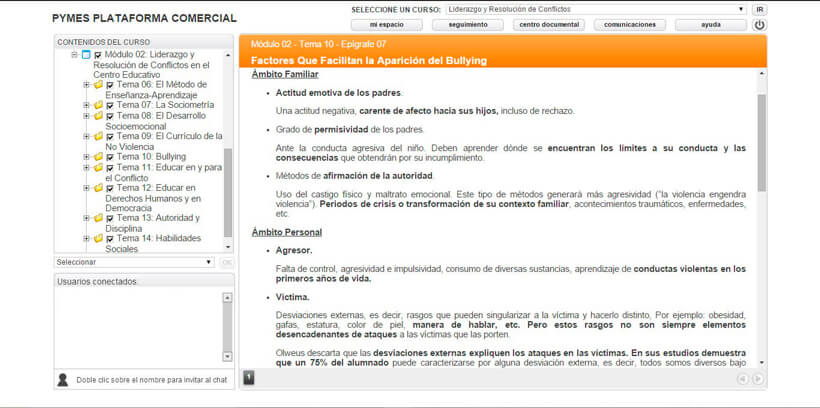Open Tema 14: Habilidades Sociales topic
The width and height of the screenshot is (820, 408).
point(153,243)
